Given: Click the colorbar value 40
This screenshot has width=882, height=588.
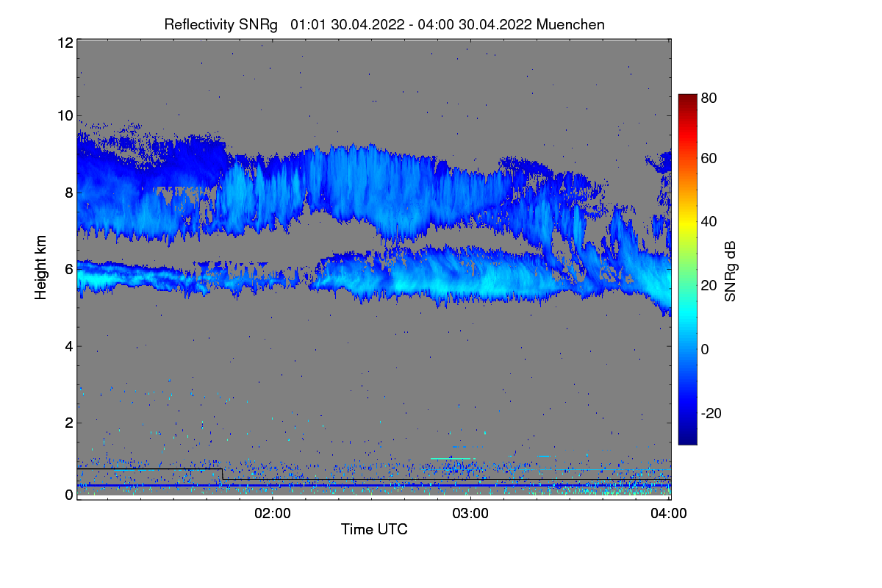Looking at the screenshot, I should [x=709, y=222].
